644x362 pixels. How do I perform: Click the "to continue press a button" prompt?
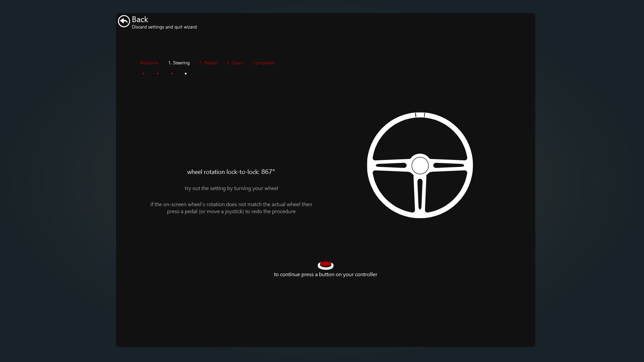(x=325, y=275)
